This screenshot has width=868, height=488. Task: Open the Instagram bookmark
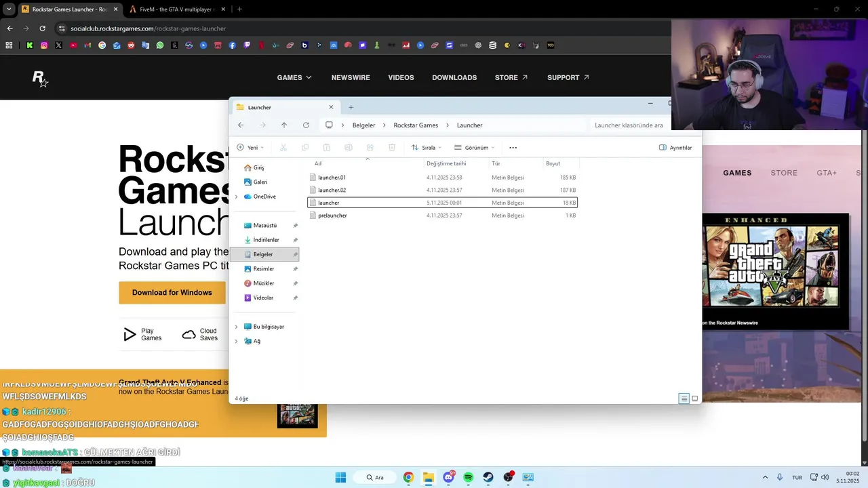(x=44, y=45)
